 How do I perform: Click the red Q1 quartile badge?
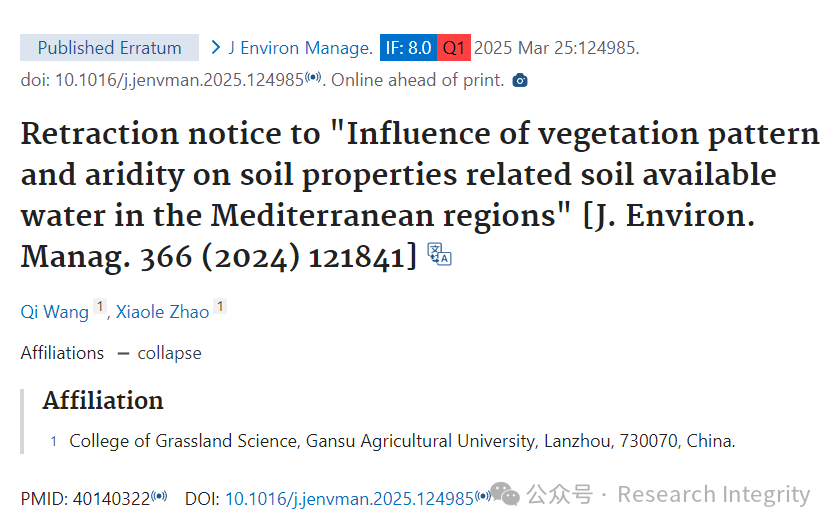click(454, 47)
